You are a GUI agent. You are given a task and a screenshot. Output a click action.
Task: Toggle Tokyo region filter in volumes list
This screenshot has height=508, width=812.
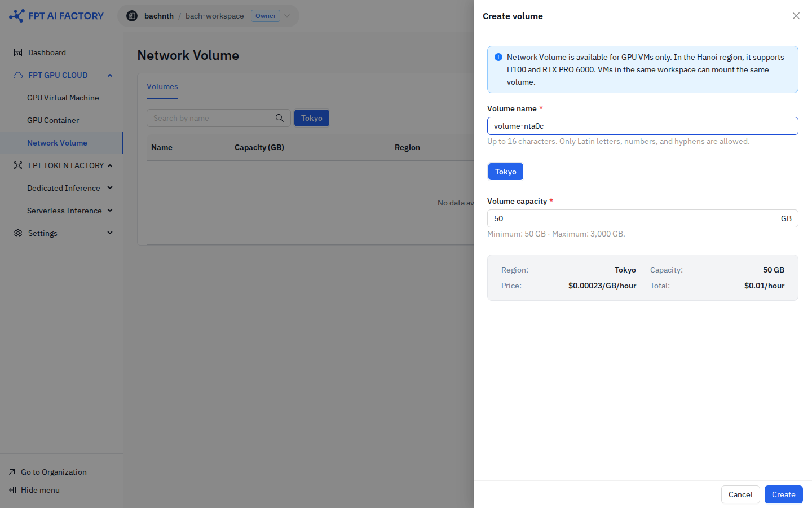pyautogui.click(x=312, y=118)
